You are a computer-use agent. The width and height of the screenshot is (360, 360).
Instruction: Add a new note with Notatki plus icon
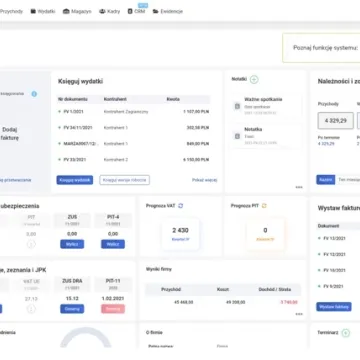(254, 79)
